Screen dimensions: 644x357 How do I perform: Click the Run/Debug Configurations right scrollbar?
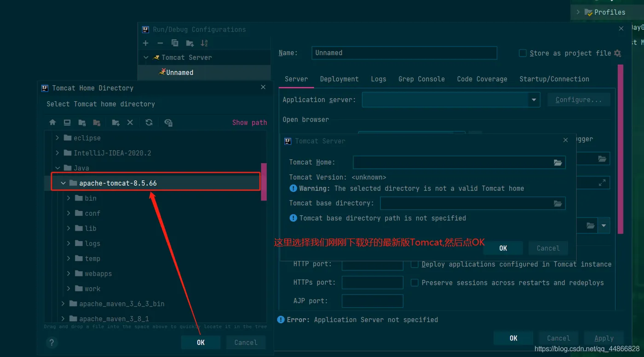620,150
